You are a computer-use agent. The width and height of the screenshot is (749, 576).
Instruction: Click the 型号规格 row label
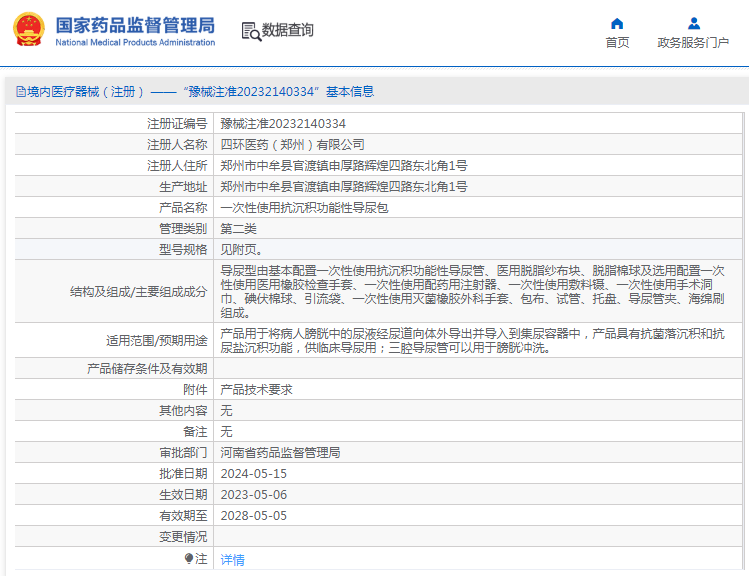point(183,250)
